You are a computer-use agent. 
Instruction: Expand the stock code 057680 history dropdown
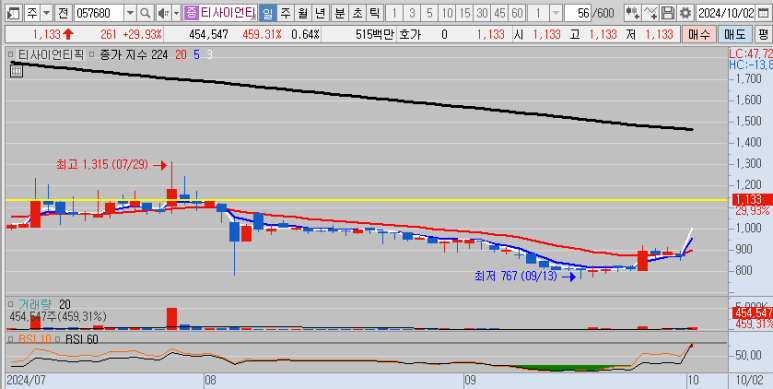pyautogui.click(x=130, y=13)
